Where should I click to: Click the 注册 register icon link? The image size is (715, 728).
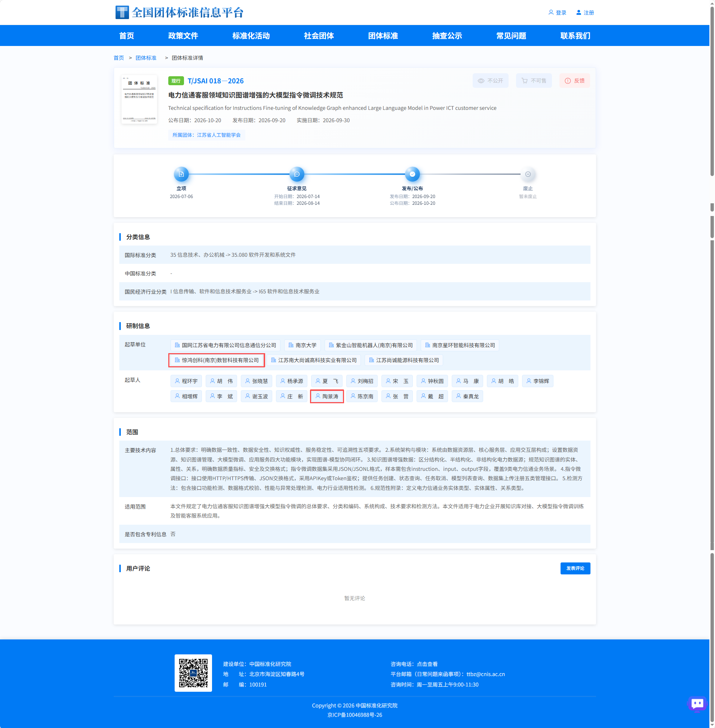[585, 13]
